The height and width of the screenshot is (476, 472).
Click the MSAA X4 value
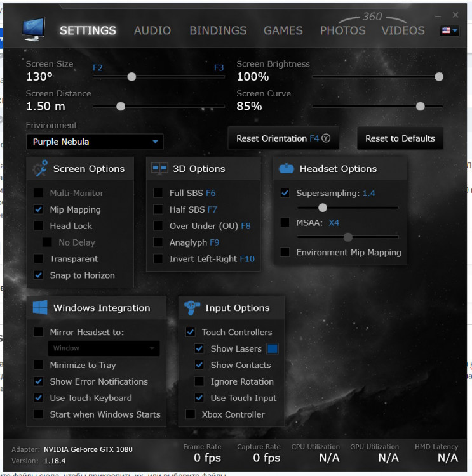pos(334,223)
